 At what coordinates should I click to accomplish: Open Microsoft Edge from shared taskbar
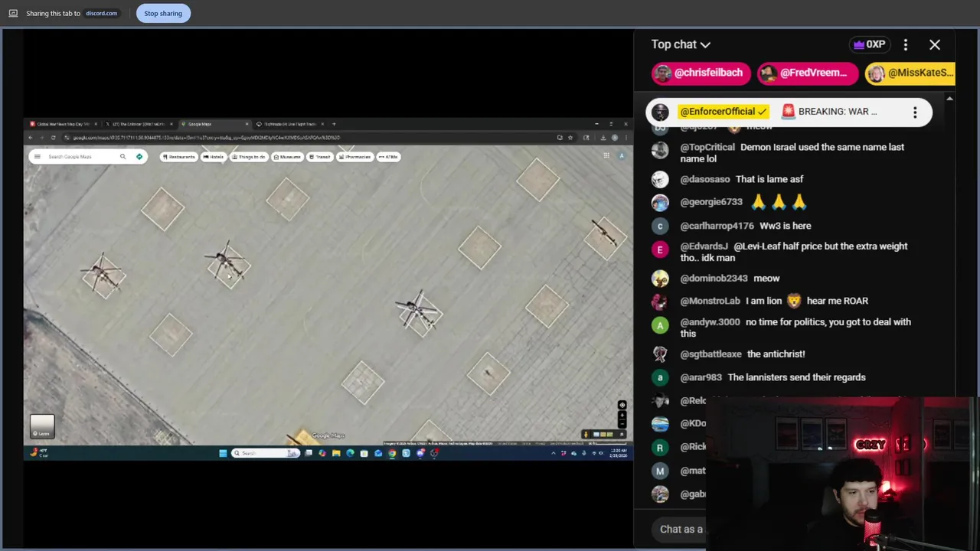[x=350, y=453]
